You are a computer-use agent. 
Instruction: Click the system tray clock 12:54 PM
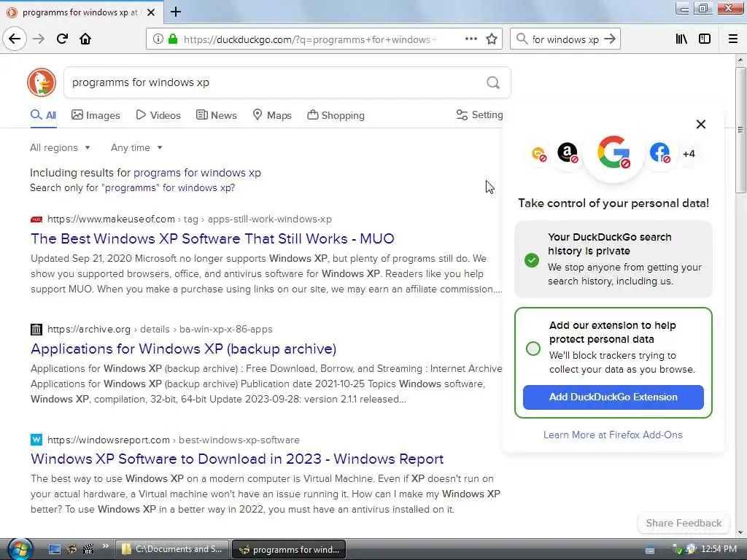[719, 549]
